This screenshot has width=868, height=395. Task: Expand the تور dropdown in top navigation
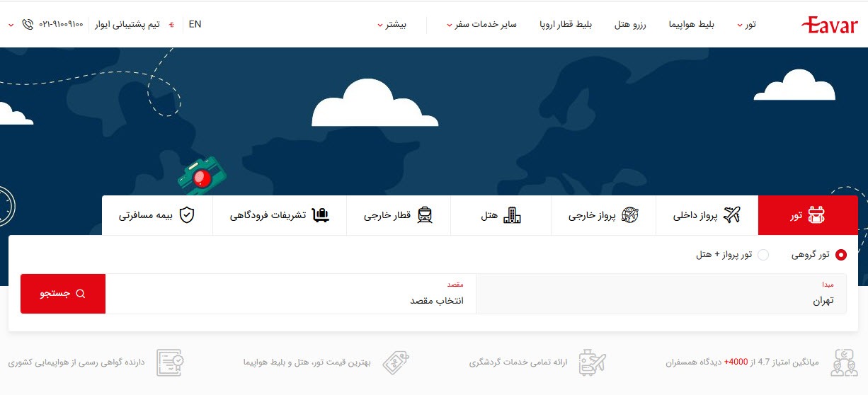[x=746, y=25]
